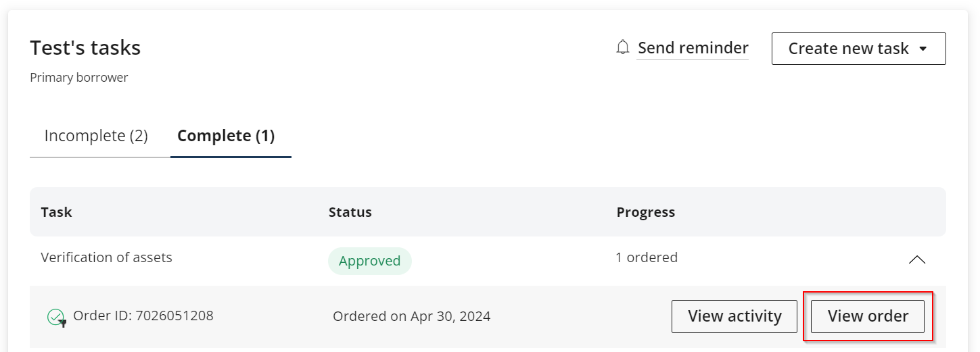Click the Progress column header
The image size is (980, 352).
tap(645, 212)
